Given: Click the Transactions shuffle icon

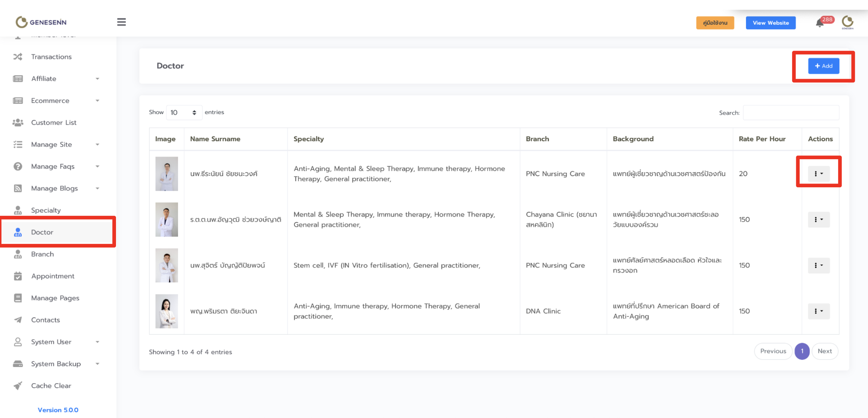Looking at the screenshot, I should click(18, 57).
